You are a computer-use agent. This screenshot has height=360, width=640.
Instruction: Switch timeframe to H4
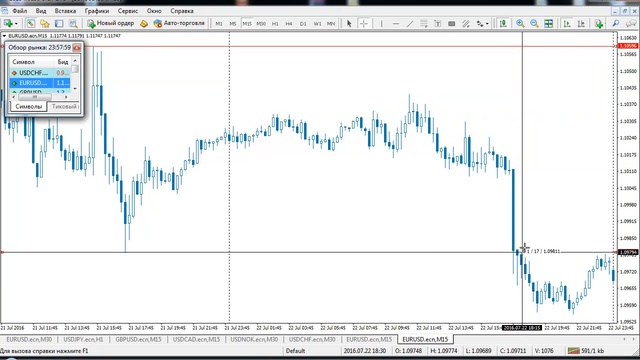pyautogui.click(x=289, y=24)
